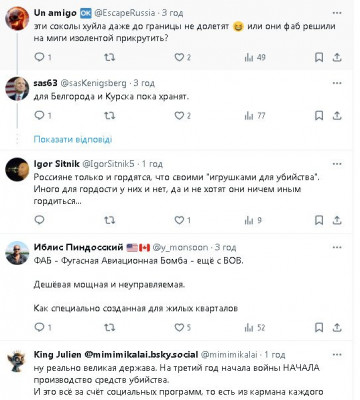360x400 pixels.
Task: Share Igor Sitnik's tweet
Action: click(337, 220)
